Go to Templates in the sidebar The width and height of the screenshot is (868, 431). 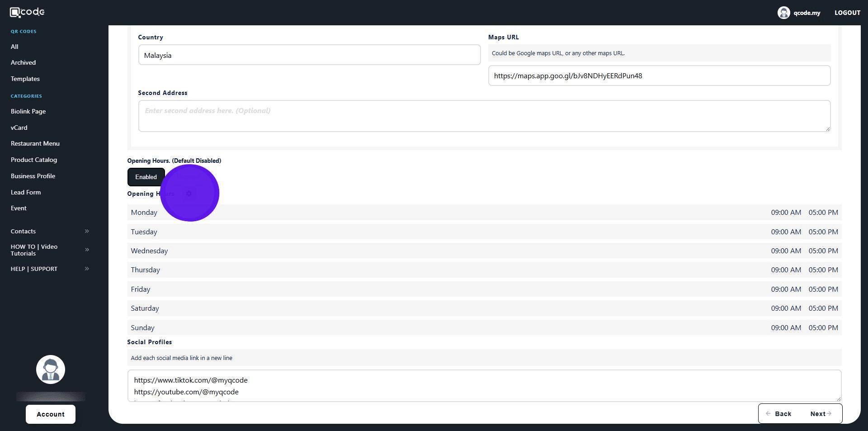point(25,79)
